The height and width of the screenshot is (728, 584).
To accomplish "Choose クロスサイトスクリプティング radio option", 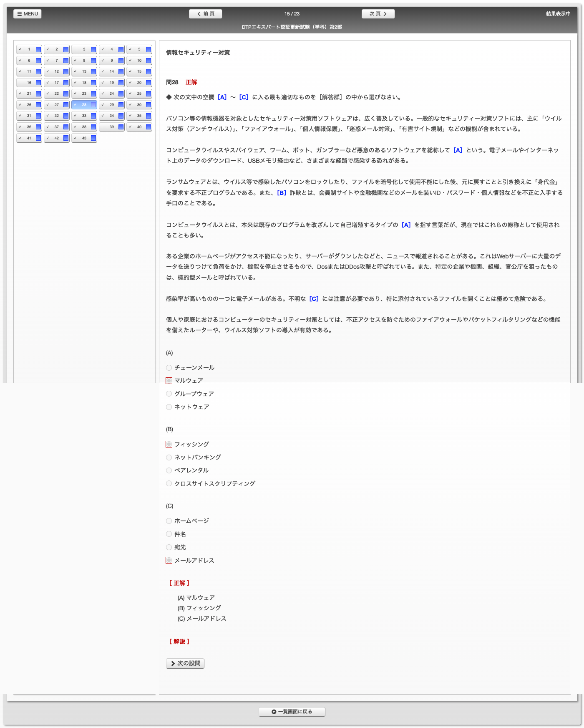I will (x=169, y=484).
